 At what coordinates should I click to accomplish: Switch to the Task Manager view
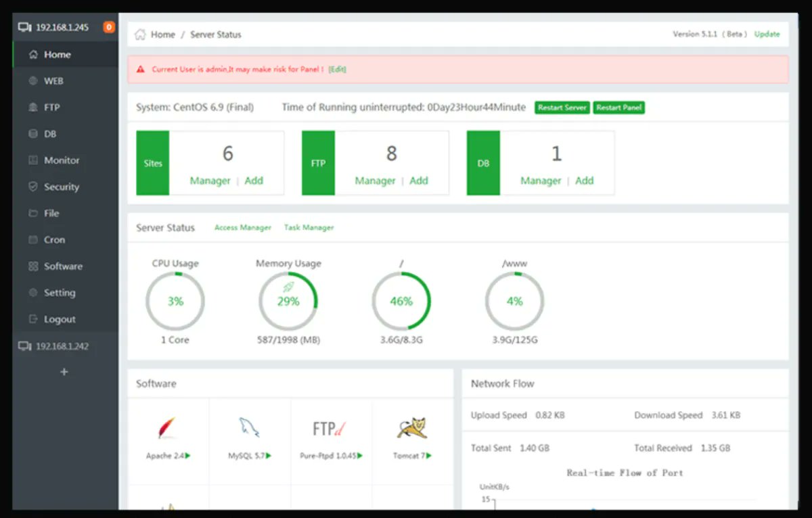tap(309, 228)
